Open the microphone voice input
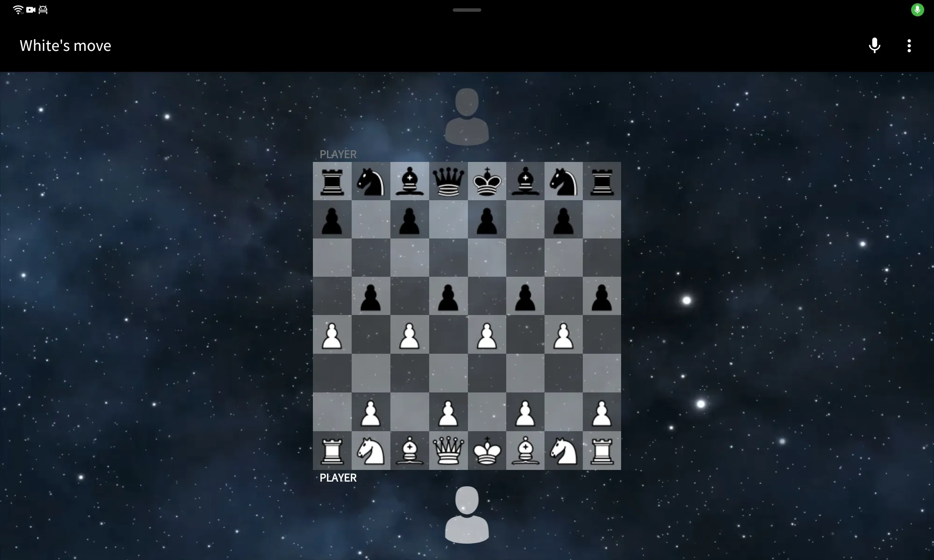The width and height of the screenshot is (934, 560). point(875,45)
